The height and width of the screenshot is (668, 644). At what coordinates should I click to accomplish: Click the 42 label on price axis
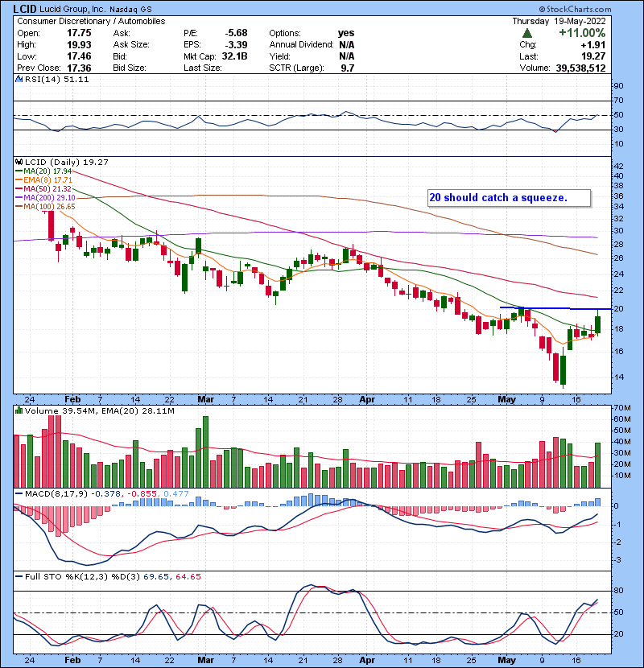pos(618,166)
